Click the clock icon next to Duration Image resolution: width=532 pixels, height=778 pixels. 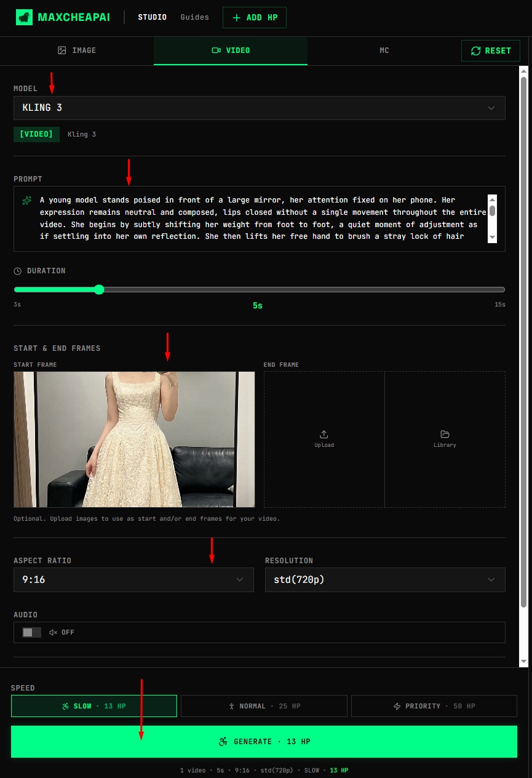click(17, 270)
